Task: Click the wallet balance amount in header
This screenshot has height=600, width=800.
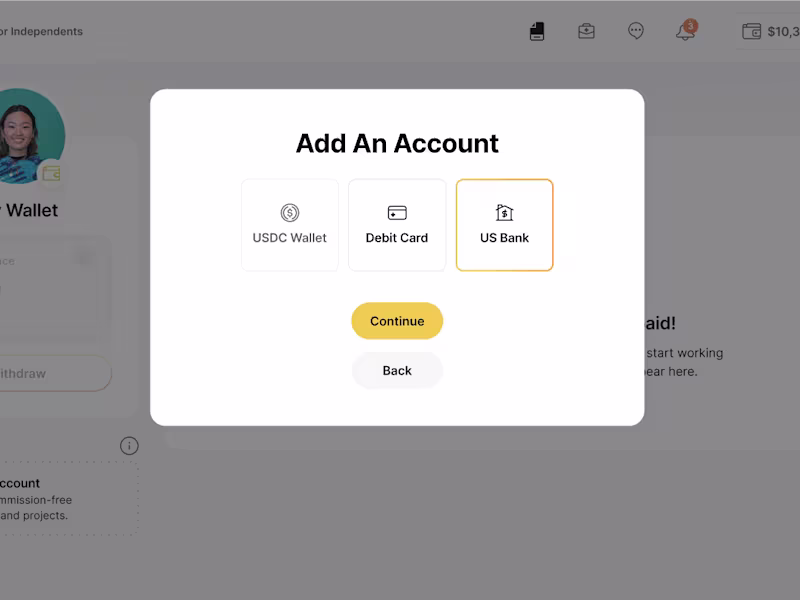Action: coord(783,32)
